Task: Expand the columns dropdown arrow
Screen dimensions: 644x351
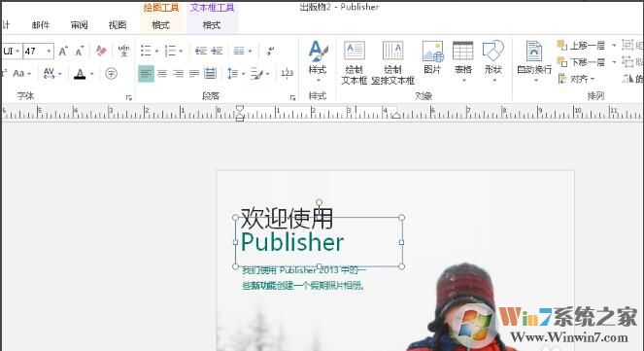Action: point(250,52)
